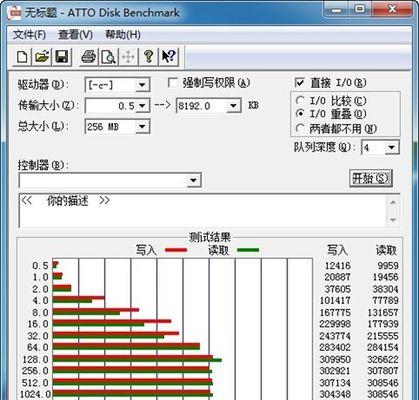Enable the 强制写权限 checkbox

pyautogui.click(x=173, y=83)
